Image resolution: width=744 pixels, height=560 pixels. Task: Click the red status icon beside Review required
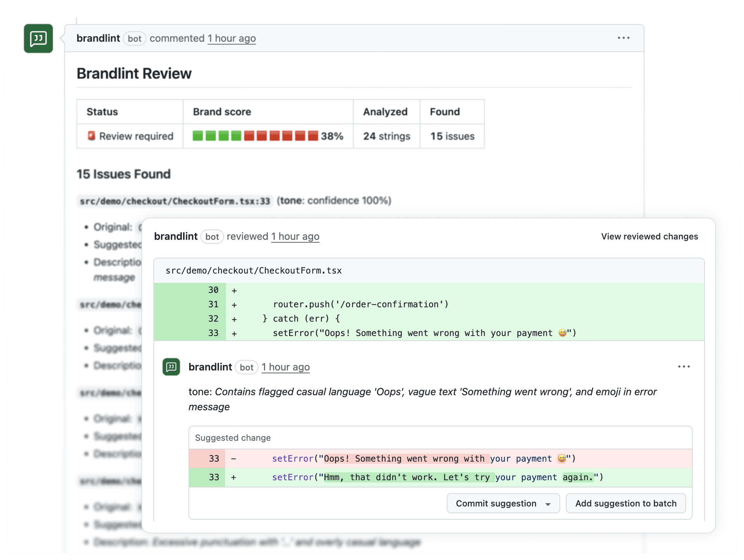point(91,136)
